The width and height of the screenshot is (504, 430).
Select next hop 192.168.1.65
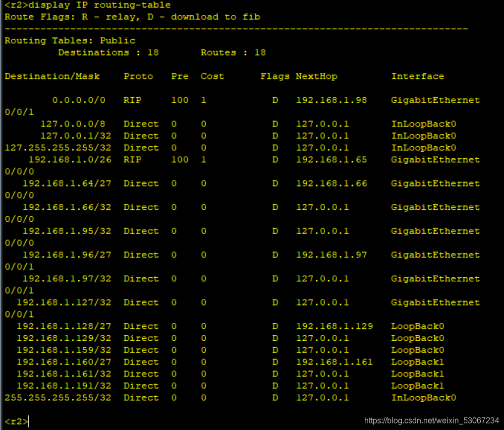(x=332, y=160)
